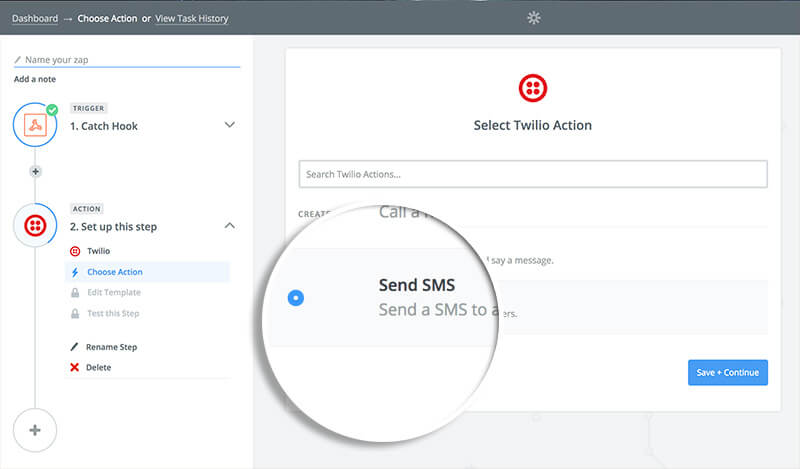
Task: Open the Dashboard link
Action: click(35, 18)
